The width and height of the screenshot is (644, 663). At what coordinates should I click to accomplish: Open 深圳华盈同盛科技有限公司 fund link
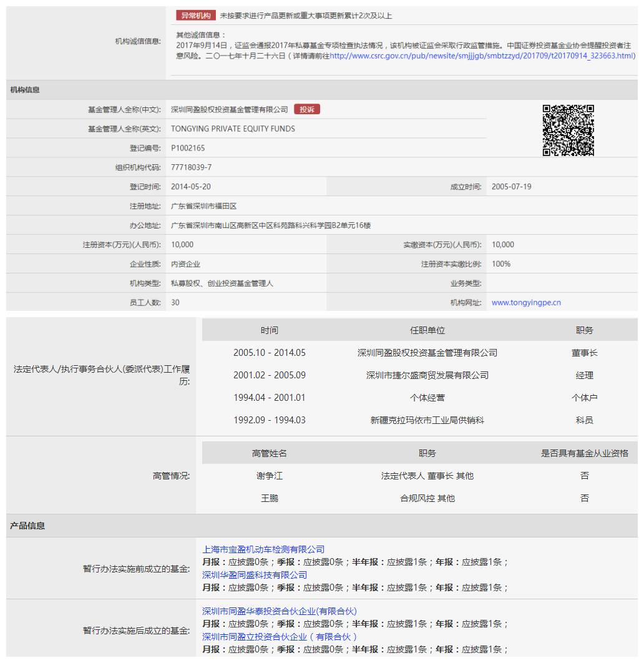(255, 575)
